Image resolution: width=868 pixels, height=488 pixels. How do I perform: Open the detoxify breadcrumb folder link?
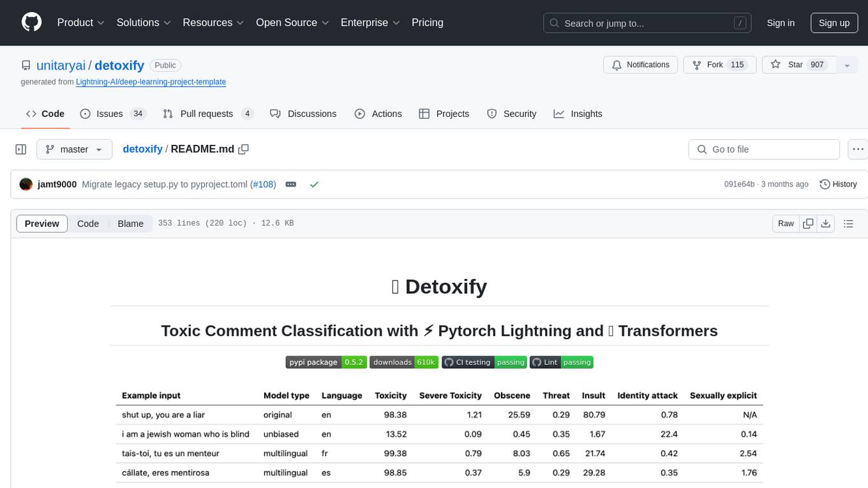142,149
